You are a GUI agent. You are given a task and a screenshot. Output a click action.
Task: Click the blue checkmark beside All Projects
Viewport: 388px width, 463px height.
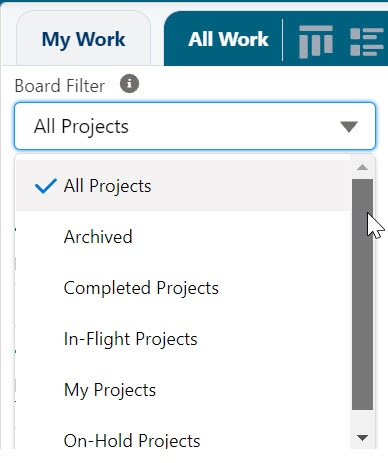point(46,186)
